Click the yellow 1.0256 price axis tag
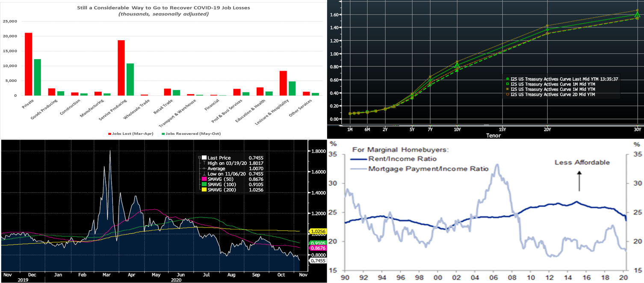644x283 pixels. pos(316,232)
